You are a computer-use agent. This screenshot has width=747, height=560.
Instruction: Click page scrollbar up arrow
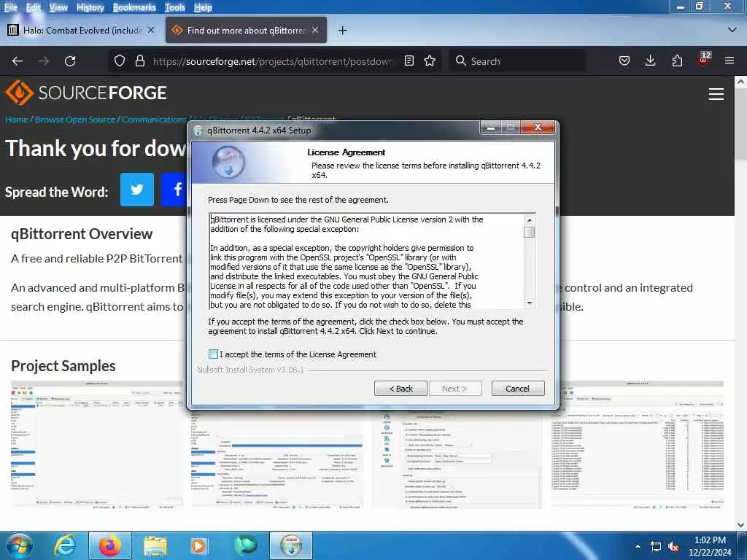[x=741, y=82]
